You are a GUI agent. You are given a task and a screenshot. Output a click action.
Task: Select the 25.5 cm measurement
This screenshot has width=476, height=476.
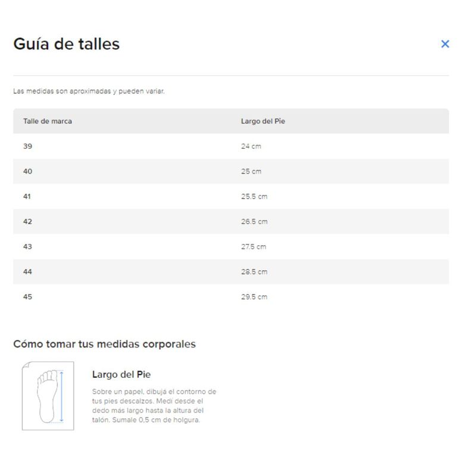pyautogui.click(x=255, y=196)
